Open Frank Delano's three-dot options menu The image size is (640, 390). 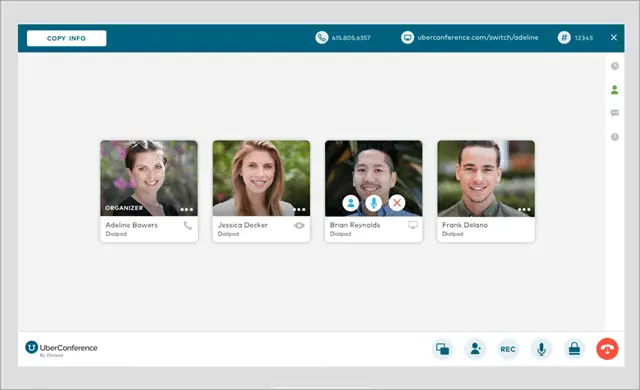click(524, 210)
